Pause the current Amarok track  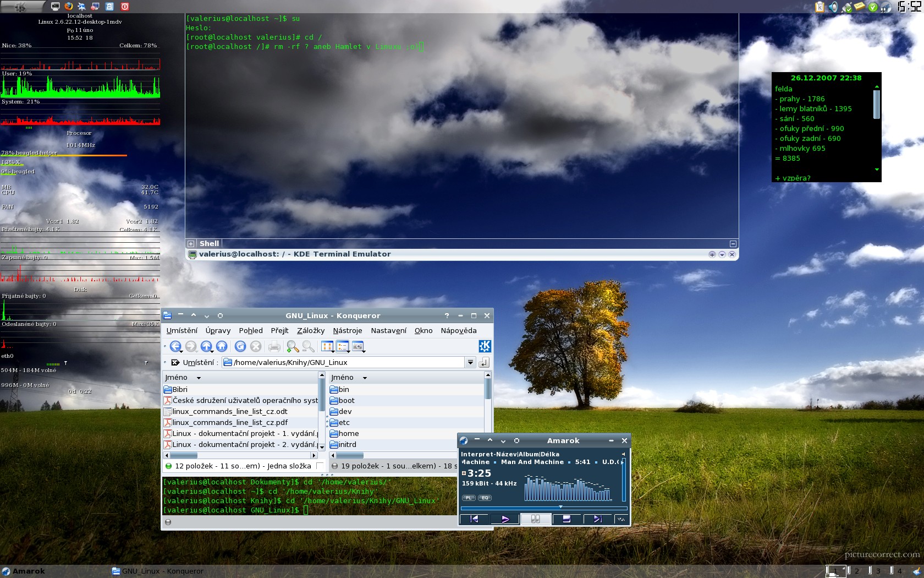pyautogui.click(x=535, y=519)
